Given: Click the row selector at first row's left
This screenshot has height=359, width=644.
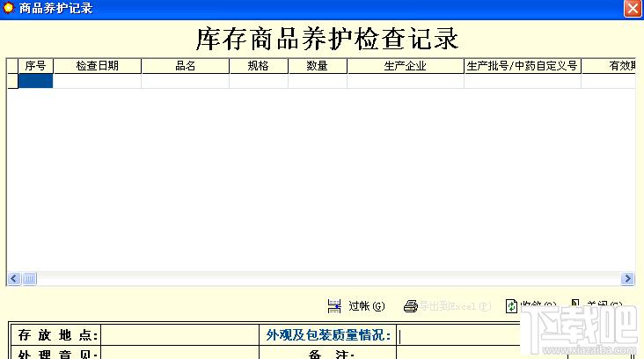Looking at the screenshot, I should pos(12,81).
